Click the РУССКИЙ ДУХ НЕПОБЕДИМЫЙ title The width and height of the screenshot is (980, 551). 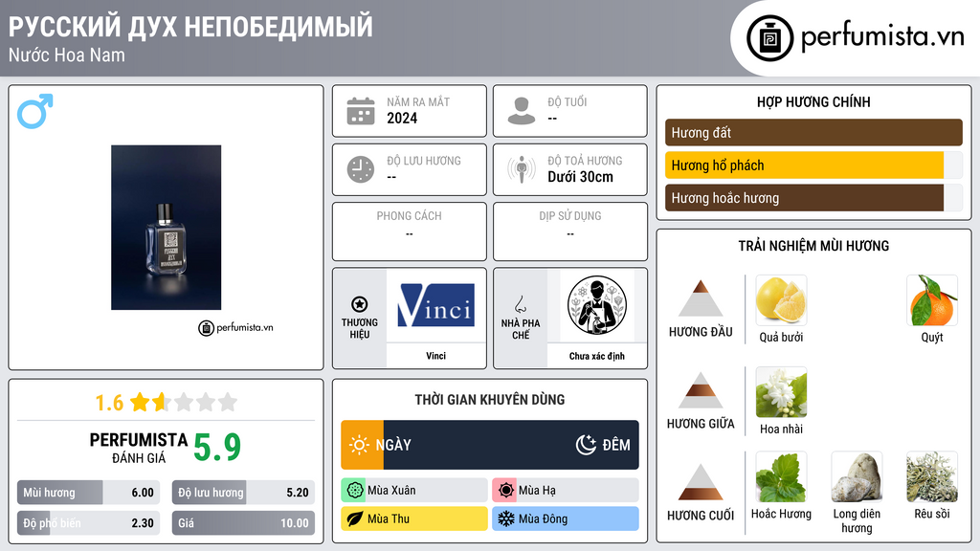[190, 27]
